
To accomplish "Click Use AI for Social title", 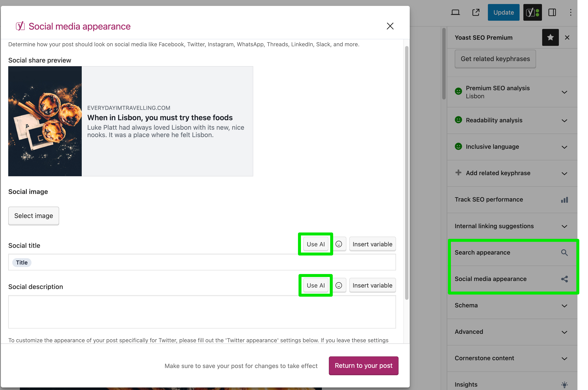I will coord(316,244).
